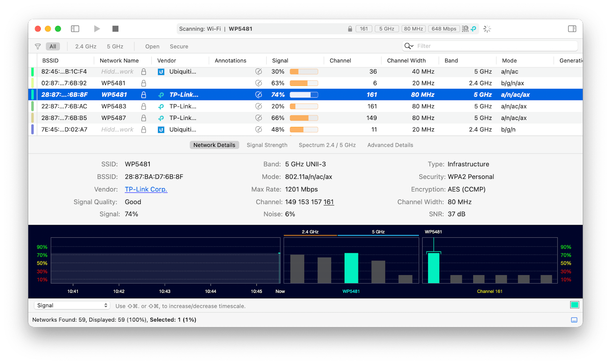
Task: Click the teal bar above Channel 161 label
Action: (434, 268)
